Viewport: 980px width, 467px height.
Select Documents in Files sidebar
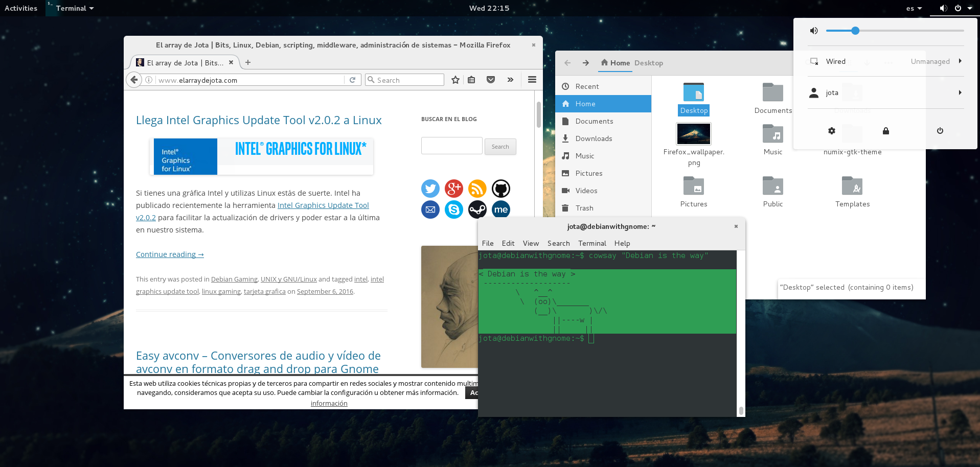click(x=603, y=121)
